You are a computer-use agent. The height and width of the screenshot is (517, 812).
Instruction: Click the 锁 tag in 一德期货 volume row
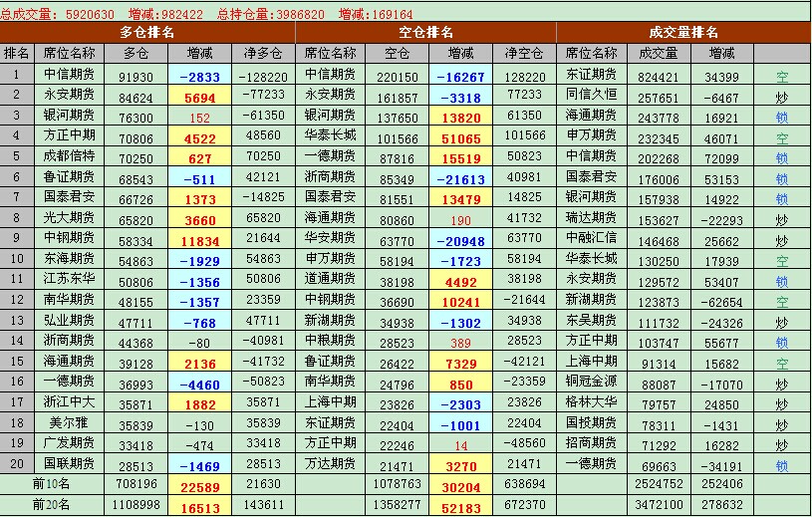(x=782, y=466)
